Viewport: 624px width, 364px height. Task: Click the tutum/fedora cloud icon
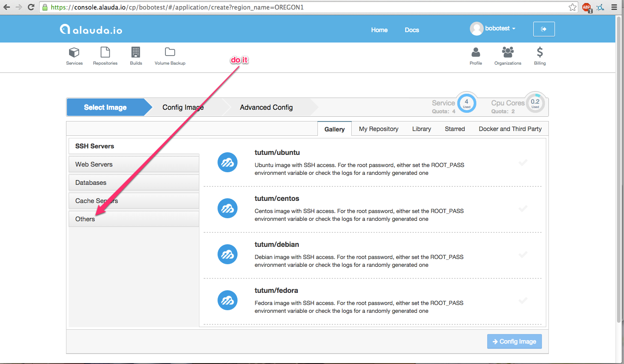(227, 300)
